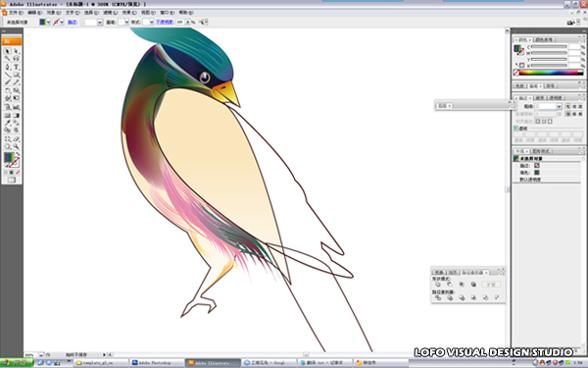Select the Line Segment tool

point(7,75)
